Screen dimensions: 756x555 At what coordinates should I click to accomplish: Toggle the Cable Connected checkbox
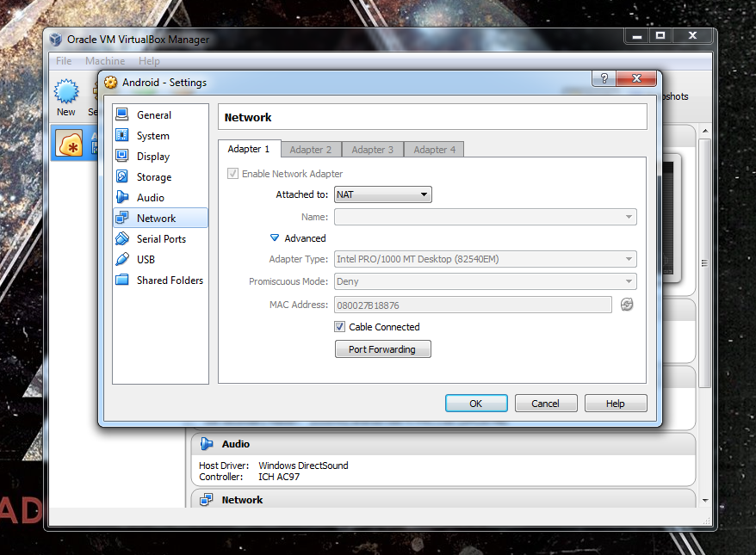click(x=340, y=327)
